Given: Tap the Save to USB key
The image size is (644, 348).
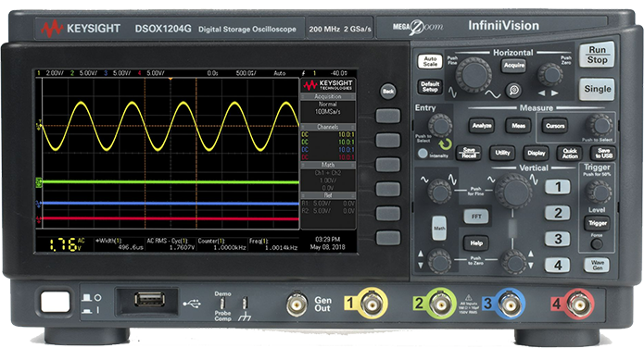Looking at the screenshot, I should (603, 154).
